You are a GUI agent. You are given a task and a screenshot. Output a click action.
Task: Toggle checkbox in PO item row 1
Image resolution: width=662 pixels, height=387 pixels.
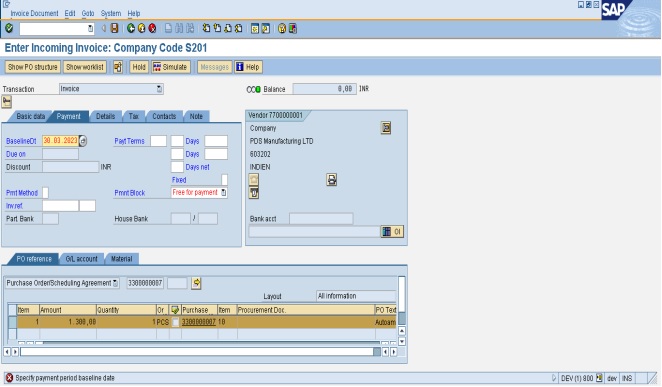click(x=175, y=322)
